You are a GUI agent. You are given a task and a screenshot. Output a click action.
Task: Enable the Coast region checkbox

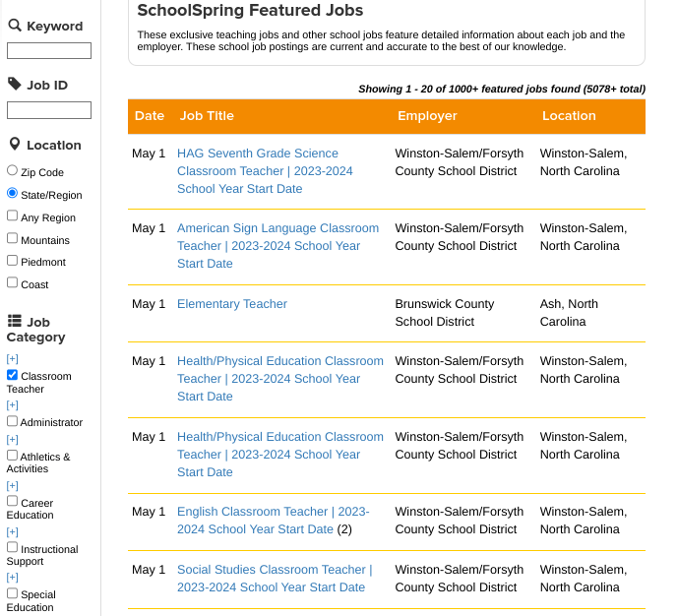click(x=13, y=283)
